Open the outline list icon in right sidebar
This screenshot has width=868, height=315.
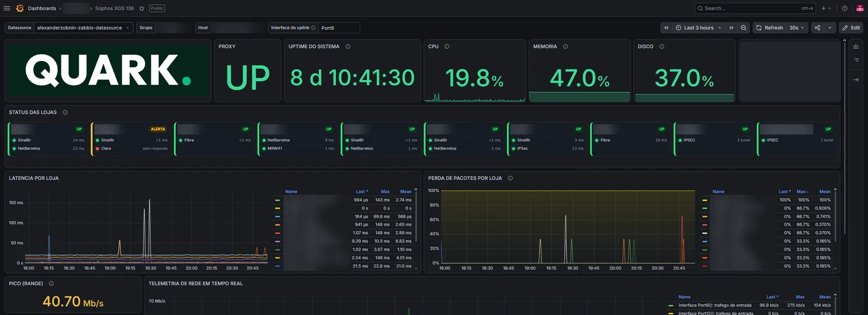tap(856, 60)
